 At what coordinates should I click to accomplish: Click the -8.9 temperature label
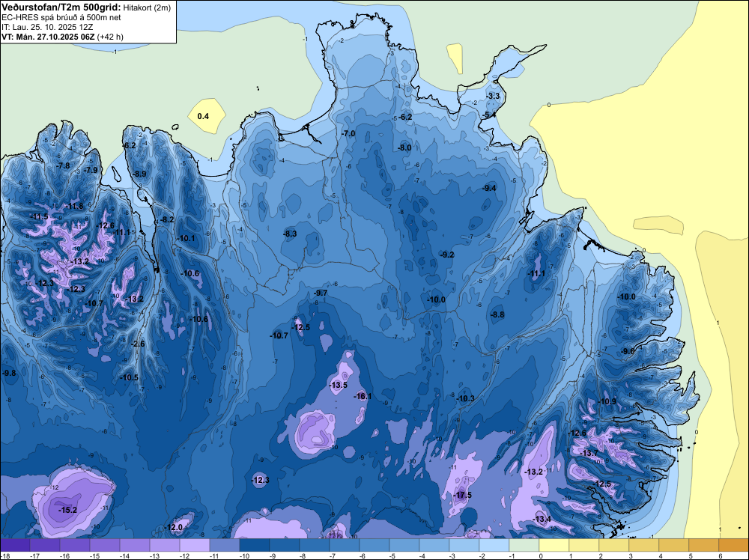[x=139, y=174]
